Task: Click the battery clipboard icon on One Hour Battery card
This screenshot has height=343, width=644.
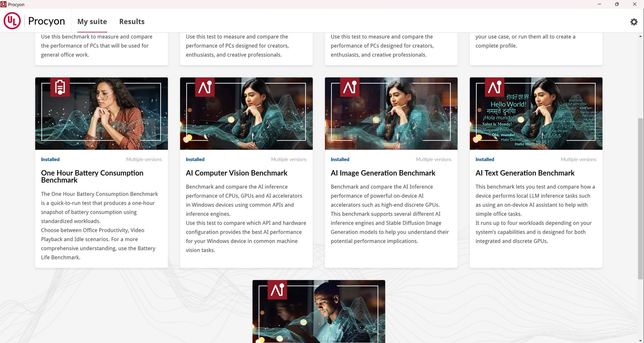Action: coord(60,87)
